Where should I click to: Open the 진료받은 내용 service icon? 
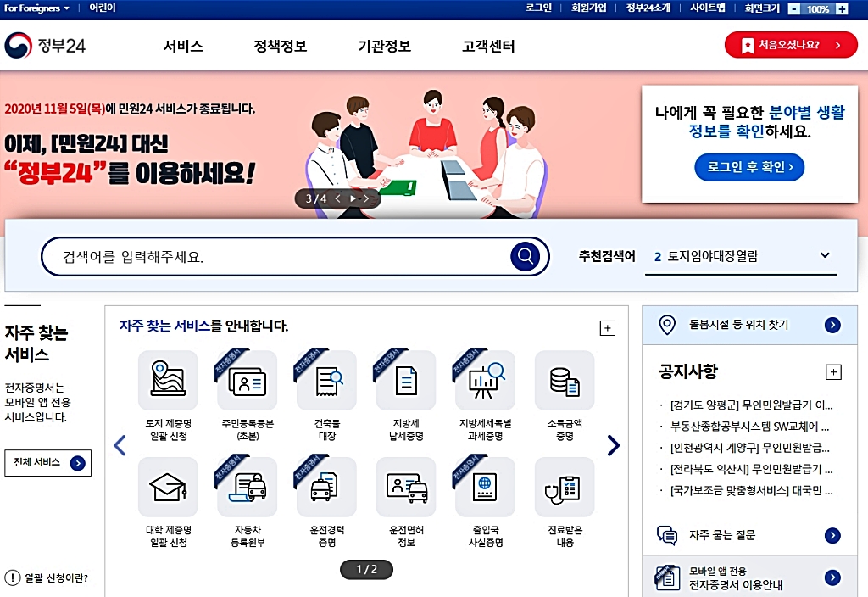pos(564,488)
